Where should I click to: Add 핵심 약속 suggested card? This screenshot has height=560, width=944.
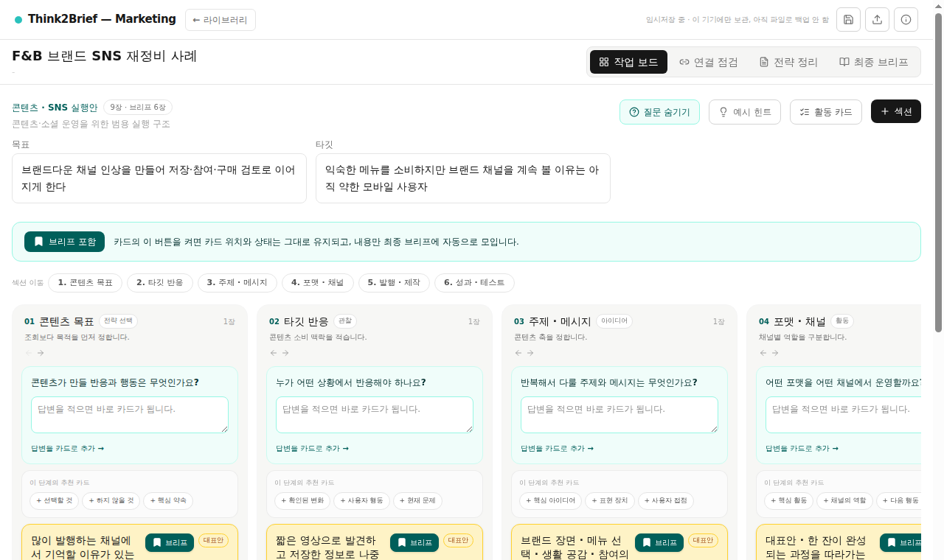coord(168,501)
